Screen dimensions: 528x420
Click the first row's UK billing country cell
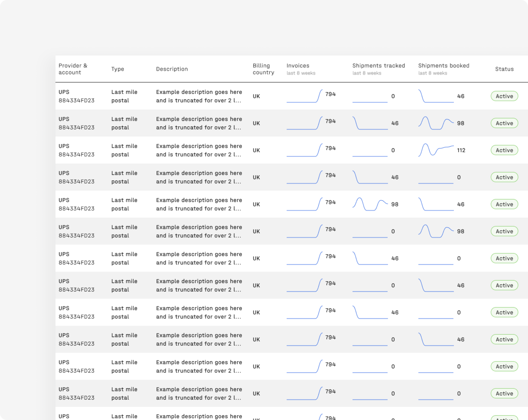pyautogui.click(x=256, y=96)
